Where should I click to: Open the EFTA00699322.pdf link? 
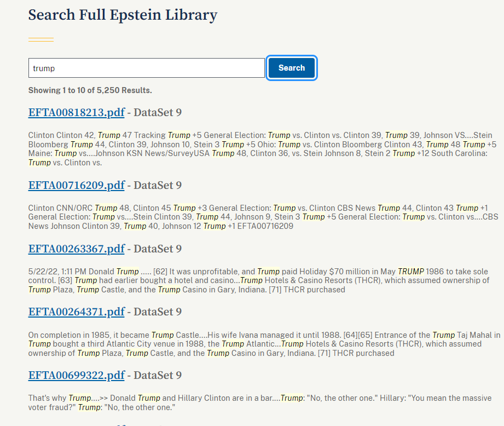pyautogui.click(x=77, y=376)
